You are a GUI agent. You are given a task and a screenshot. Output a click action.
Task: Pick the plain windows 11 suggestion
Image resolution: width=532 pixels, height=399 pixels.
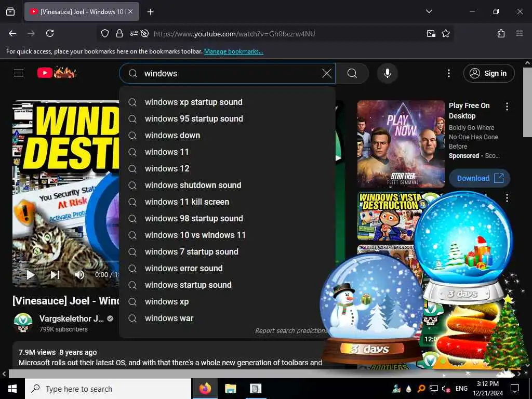(x=228, y=152)
